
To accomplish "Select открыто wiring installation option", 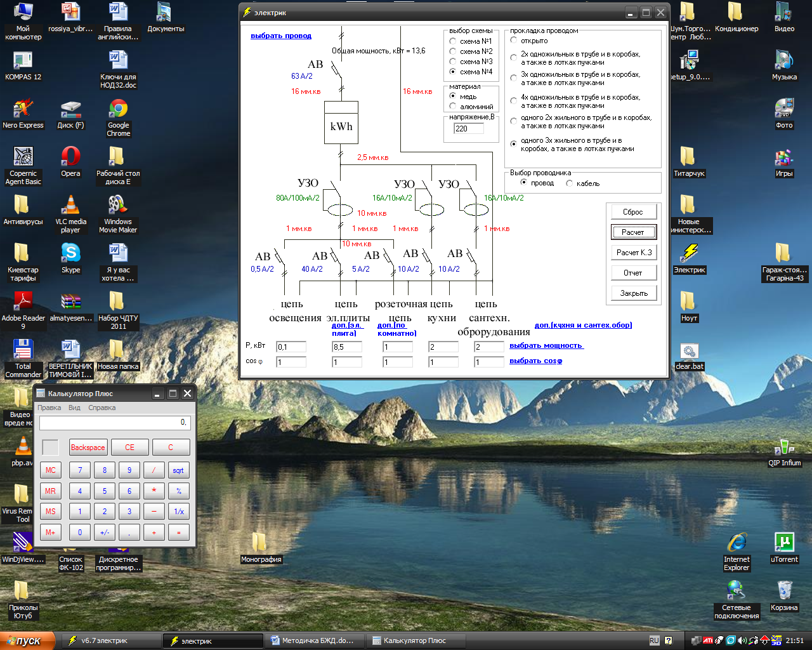I will pyautogui.click(x=514, y=41).
